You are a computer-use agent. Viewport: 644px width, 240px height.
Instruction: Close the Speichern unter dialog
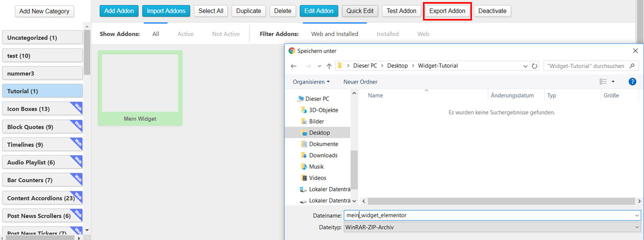635,51
